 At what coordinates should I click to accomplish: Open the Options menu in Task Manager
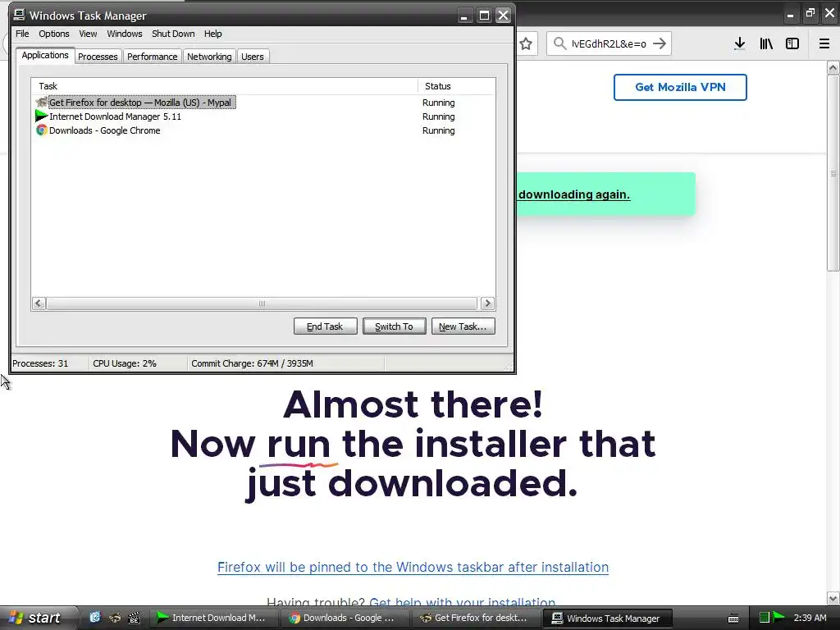click(53, 34)
